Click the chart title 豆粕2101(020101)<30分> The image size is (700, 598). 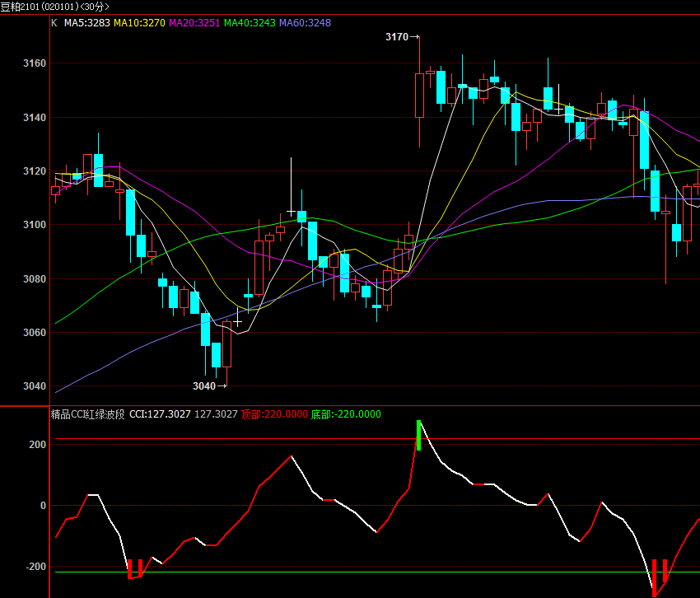(54, 7)
